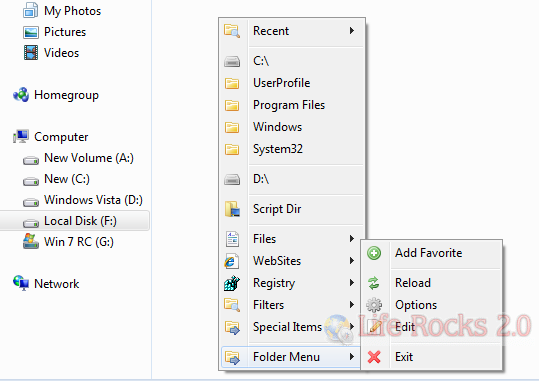This screenshot has width=539, height=381.
Task: Open the Special Items submenu
Action: click(x=292, y=327)
